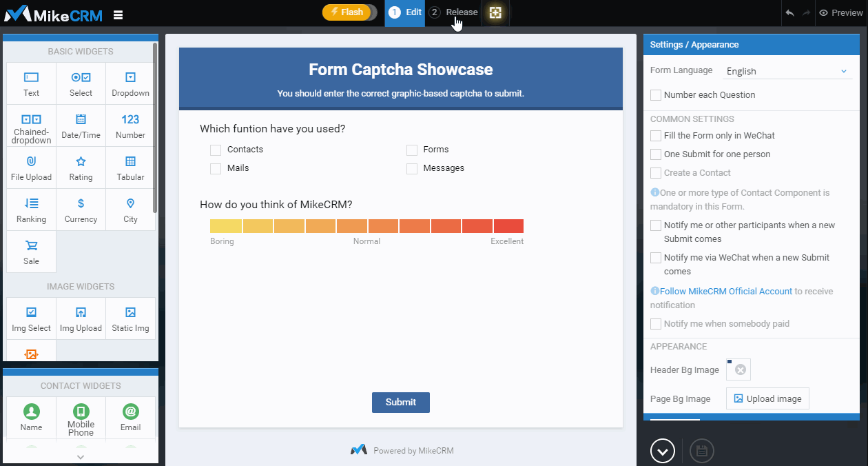Open the form Preview
Image resolution: width=868 pixels, height=466 pixels.
[840, 12]
